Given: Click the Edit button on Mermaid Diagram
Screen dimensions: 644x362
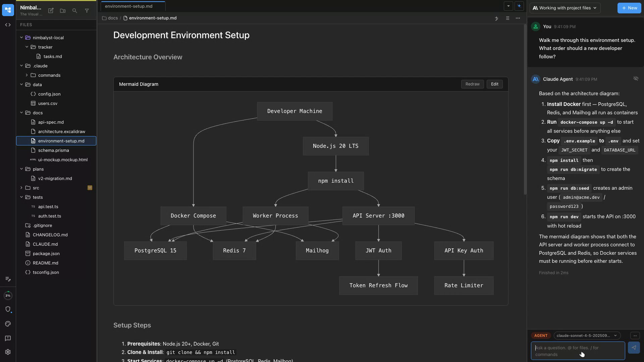Looking at the screenshot, I should pos(494,84).
